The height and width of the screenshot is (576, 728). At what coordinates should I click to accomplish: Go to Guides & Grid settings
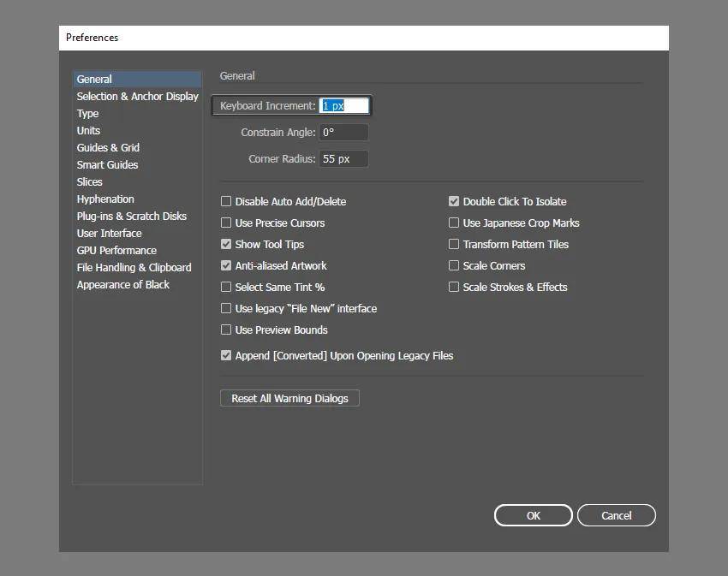click(108, 148)
